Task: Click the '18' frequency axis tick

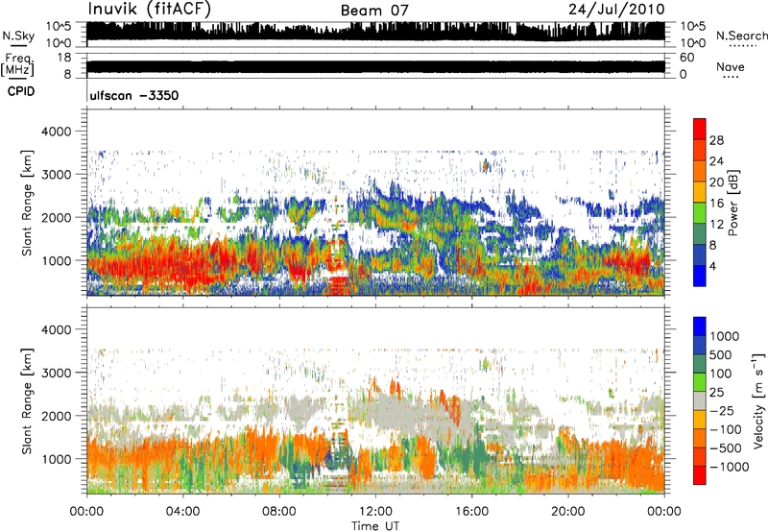Action: click(63, 58)
